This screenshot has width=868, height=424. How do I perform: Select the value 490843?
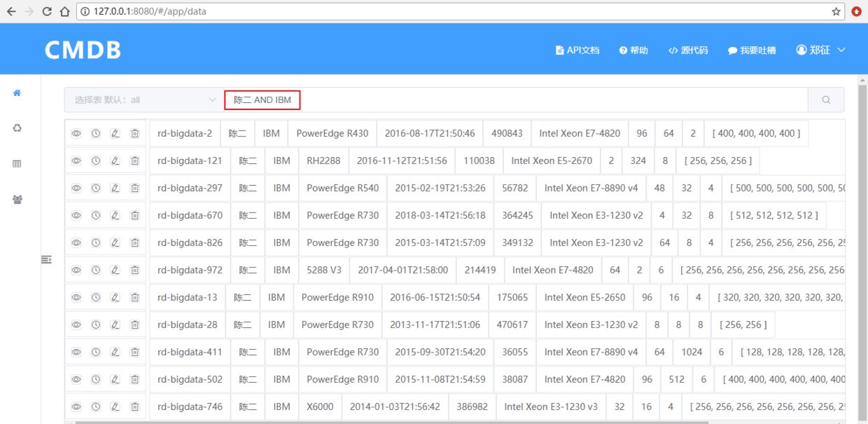click(x=507, y=133)
